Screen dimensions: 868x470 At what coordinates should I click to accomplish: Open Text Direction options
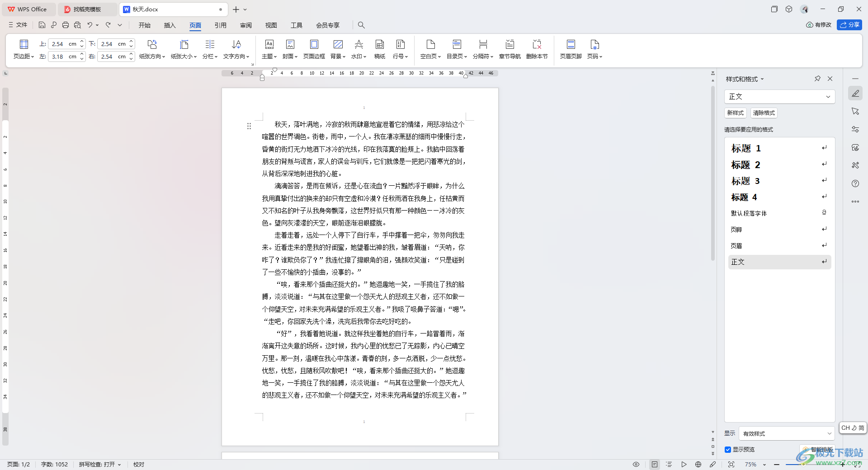(236, 49)
